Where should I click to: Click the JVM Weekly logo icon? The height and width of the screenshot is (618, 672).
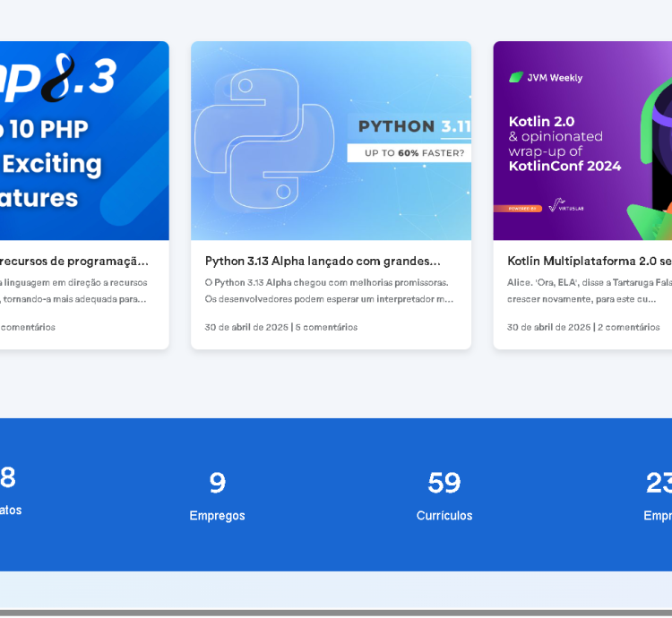click(515, 78)
